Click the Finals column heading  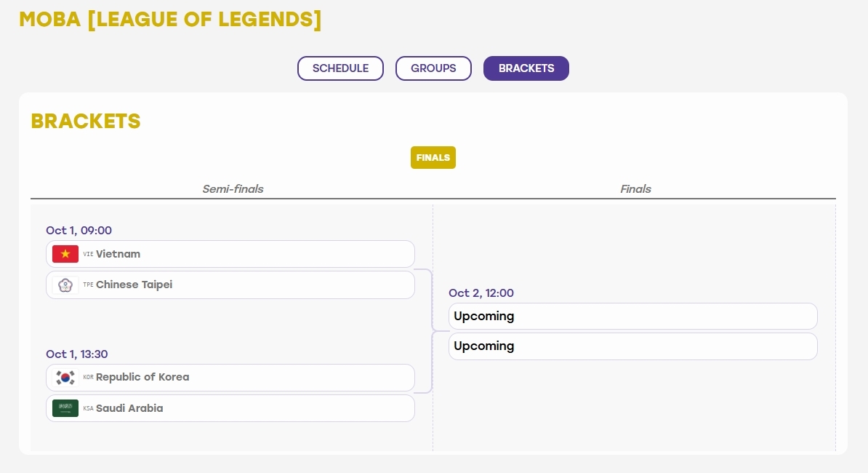click(635, 189)
